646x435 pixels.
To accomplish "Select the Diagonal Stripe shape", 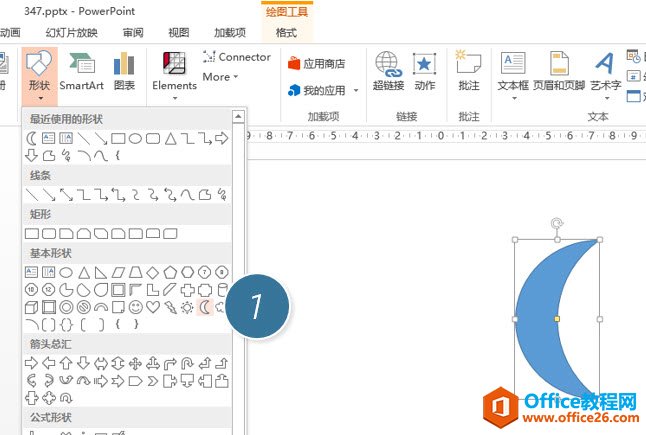I will pos(170,290).
